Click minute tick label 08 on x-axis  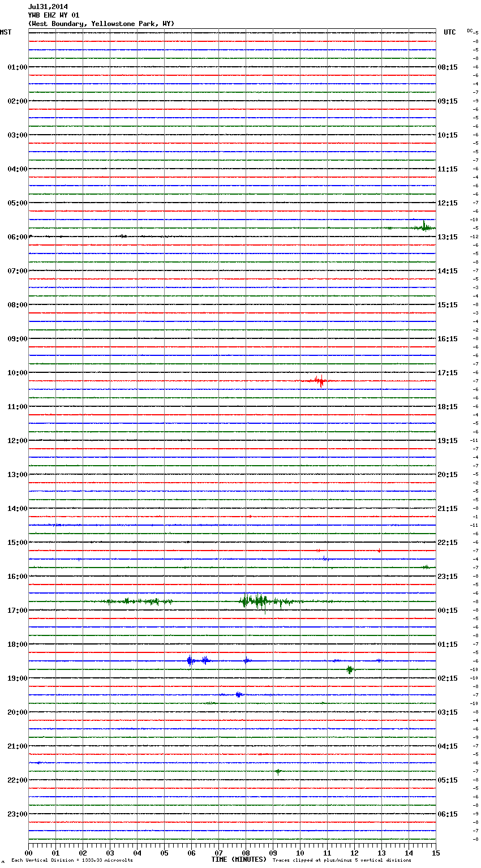pyautogui.click(x=246, y=853)
